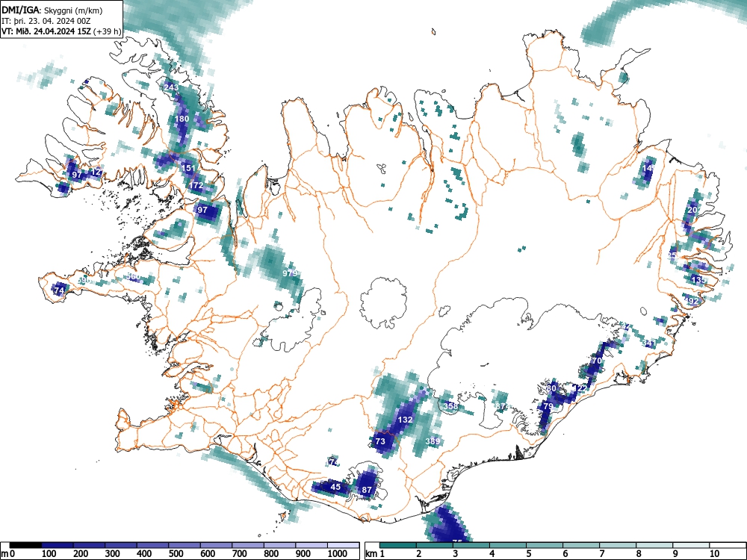Click the 200 m legend color swatch
The width and height of the screenshot is (747, 560).
(x=89, y=545)
